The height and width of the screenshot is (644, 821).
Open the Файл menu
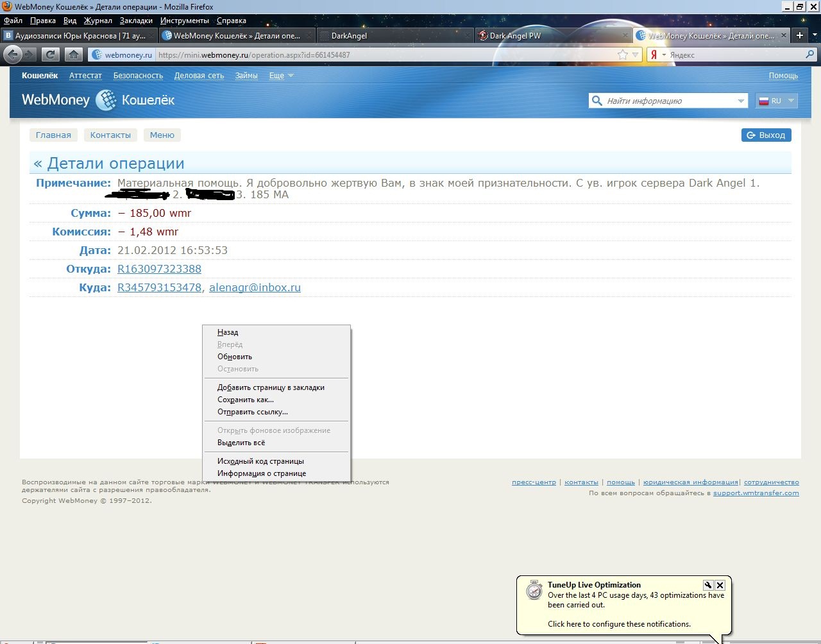coord(13,21)
